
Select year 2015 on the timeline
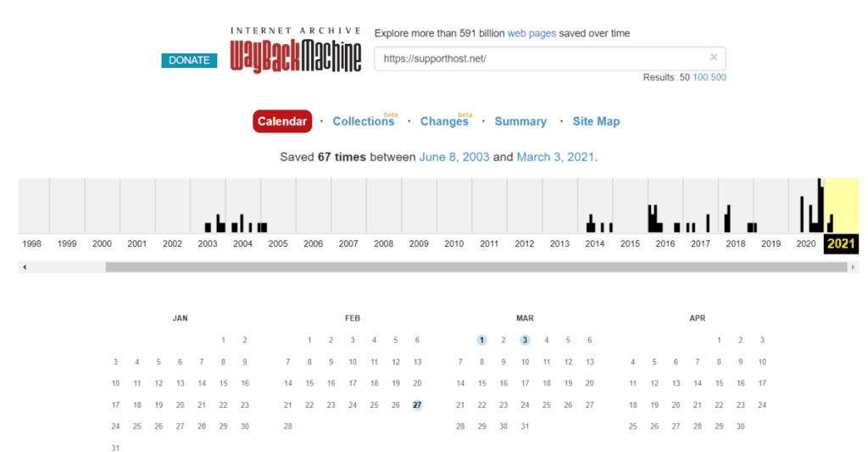coord(630,243)
